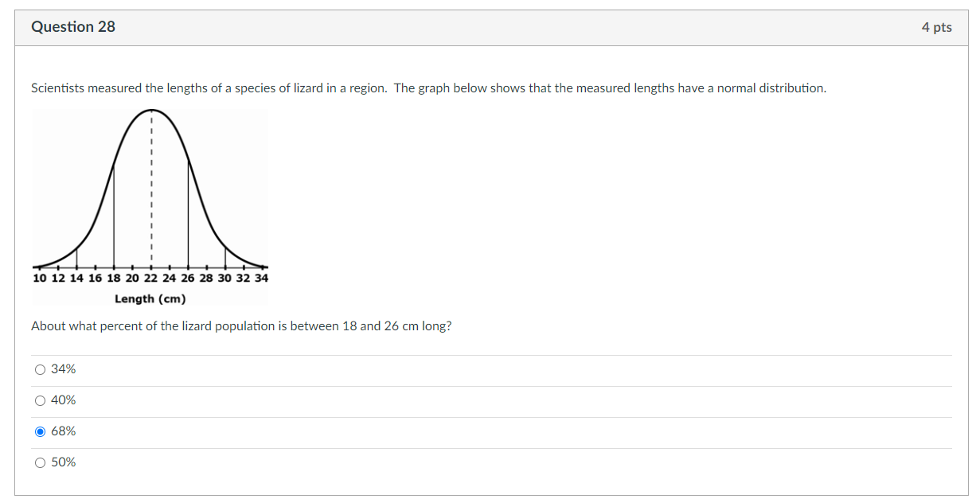Click the 68% answer label text

coord(63,431)
